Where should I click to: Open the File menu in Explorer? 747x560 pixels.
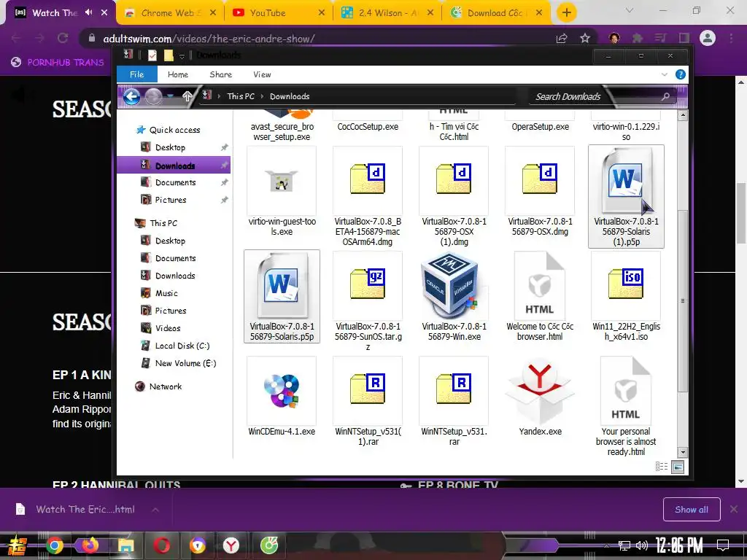(136, 74)
